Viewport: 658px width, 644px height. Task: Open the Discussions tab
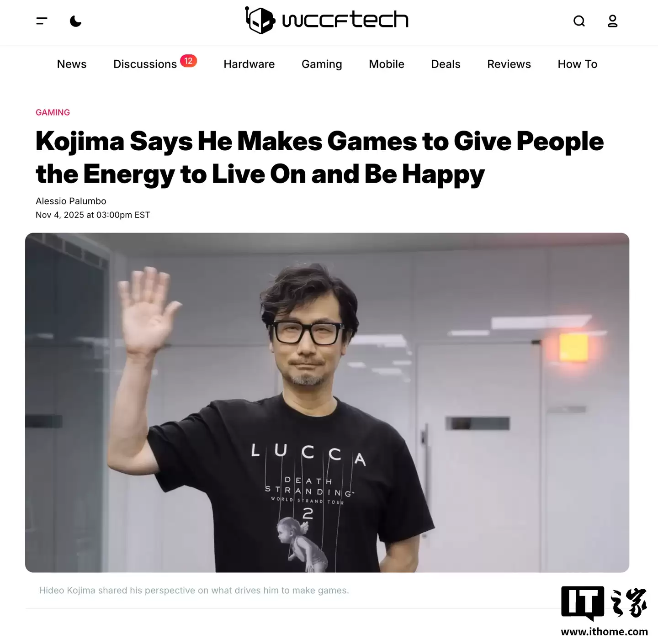145,64
